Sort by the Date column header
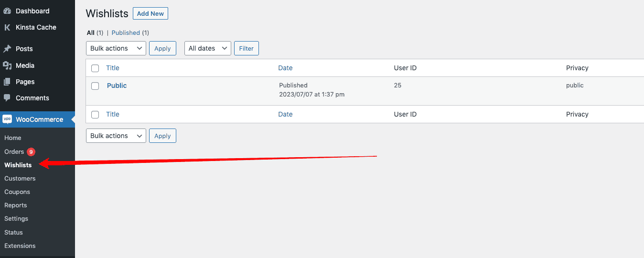The height and width of the screenshot is (258, 644). coord(285,68)
